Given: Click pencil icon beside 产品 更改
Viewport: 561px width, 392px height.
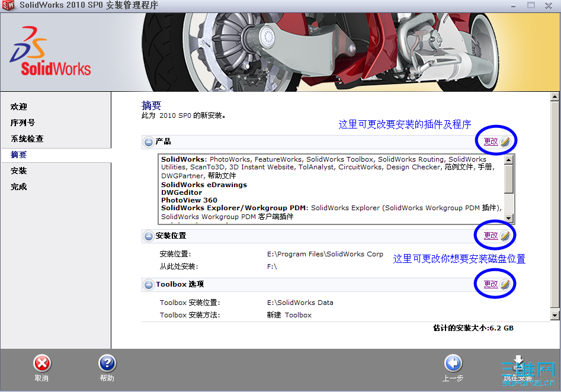Looking at the screenshot, I should point(505,142).
